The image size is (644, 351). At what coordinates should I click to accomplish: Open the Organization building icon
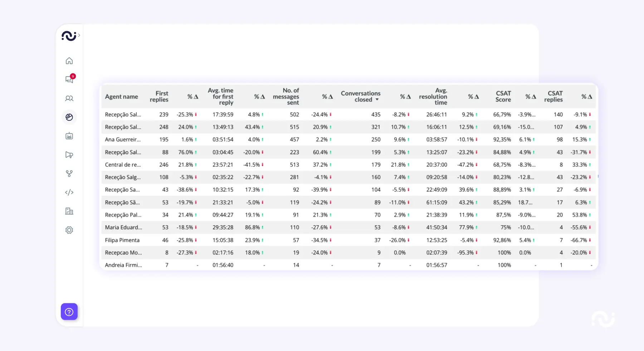pyautogui.click(x=69, y=211)
